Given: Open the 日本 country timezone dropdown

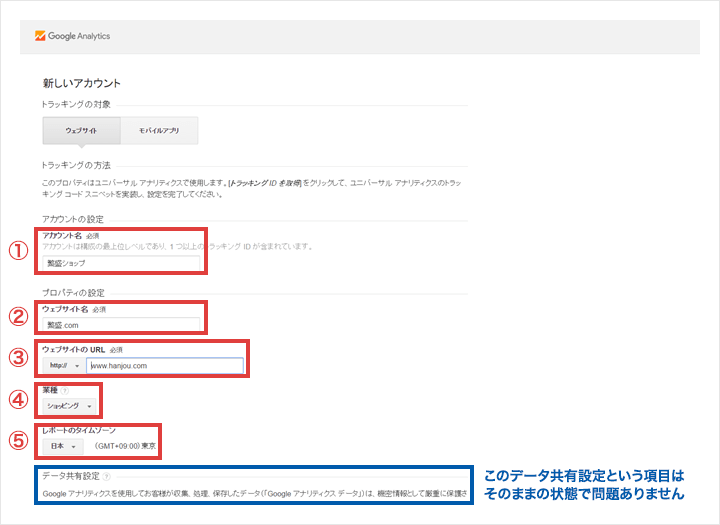Looking at the screenshot, I should click(x=63, y=446).
